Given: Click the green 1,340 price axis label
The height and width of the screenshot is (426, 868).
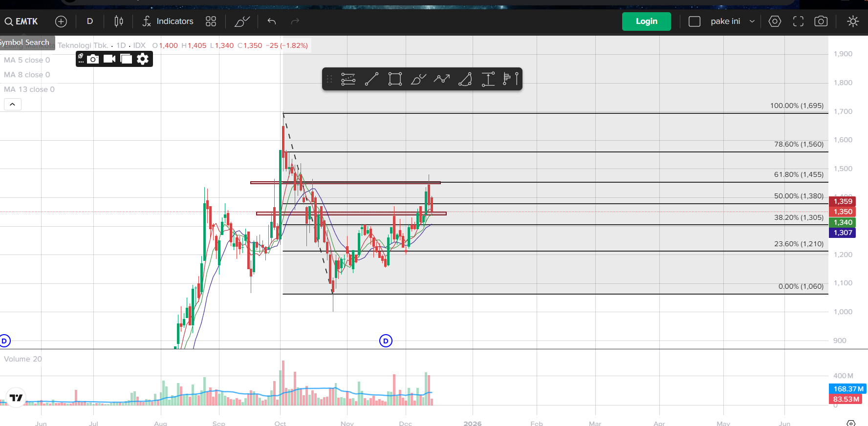Looking at the screenshot, I should pyautogui.click(x=843, y=222).
